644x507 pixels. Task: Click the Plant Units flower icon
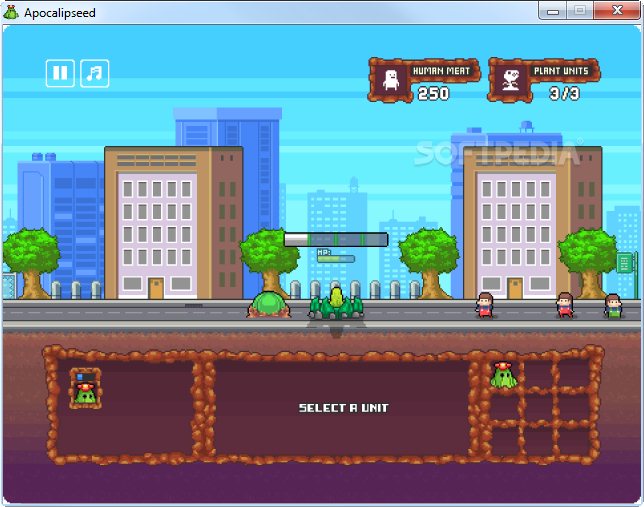click(511, 80)
